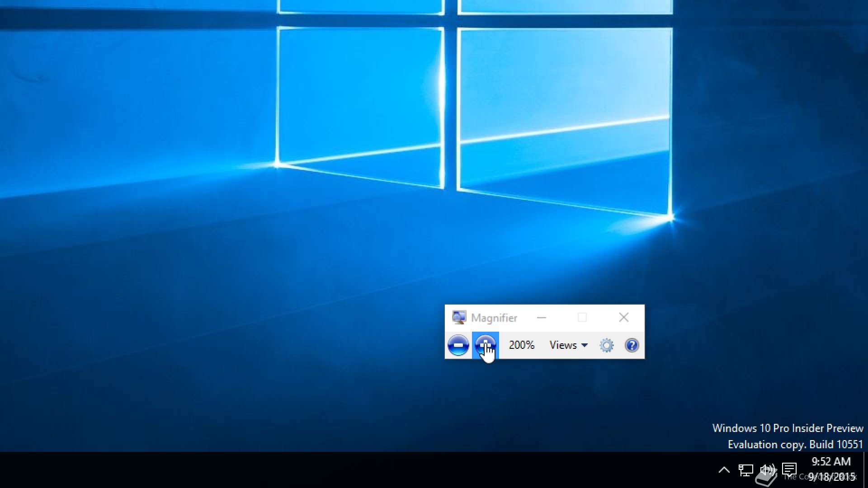
Task: Click the 200% zoom level text
Action: tap(522, 345)
